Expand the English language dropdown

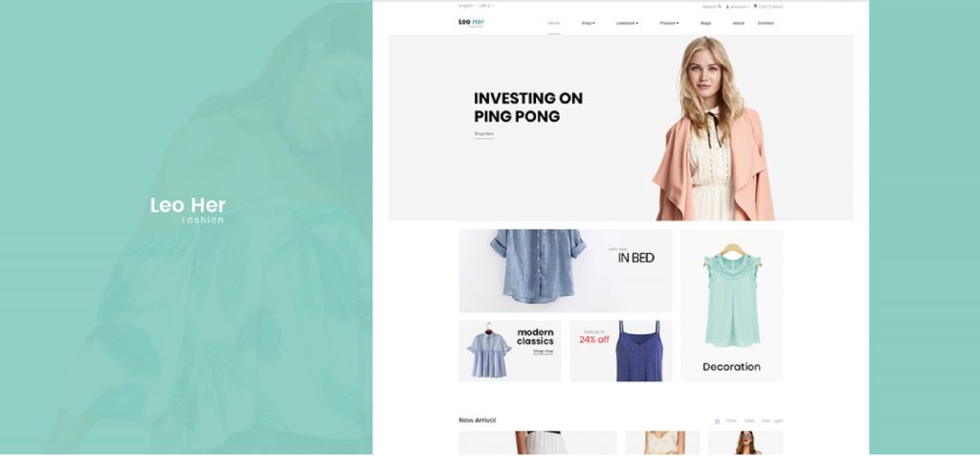pyautogui.click(x=467, y=6)
